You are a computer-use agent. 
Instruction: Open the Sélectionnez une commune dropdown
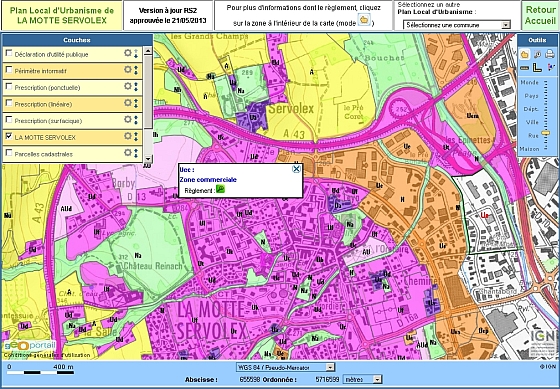pos(457,25)
